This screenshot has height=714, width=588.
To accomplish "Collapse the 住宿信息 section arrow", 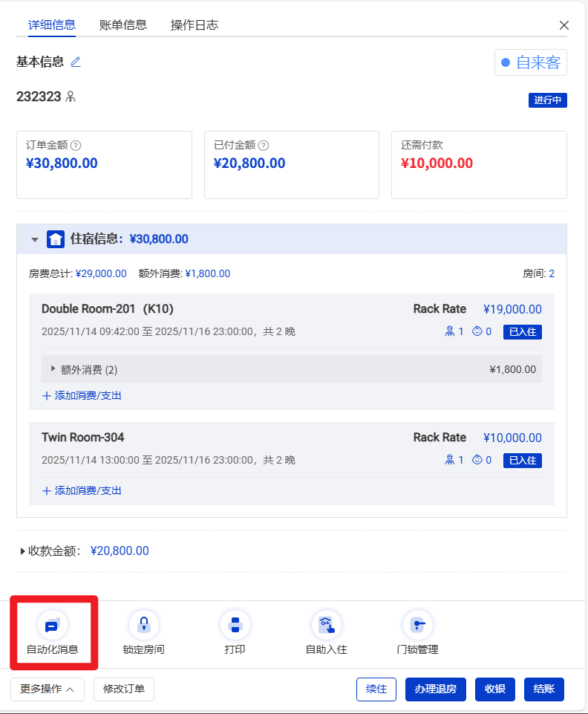I will pos(35,239).
